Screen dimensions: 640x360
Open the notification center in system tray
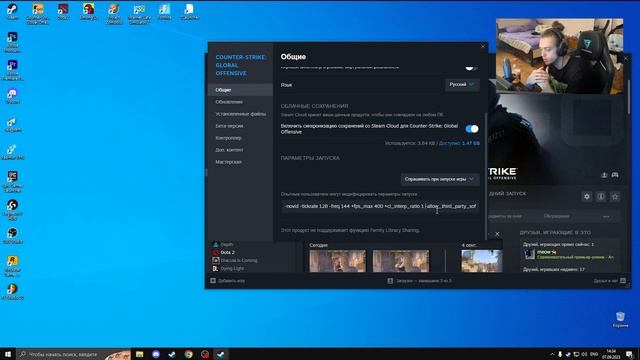tap(629, 354)
